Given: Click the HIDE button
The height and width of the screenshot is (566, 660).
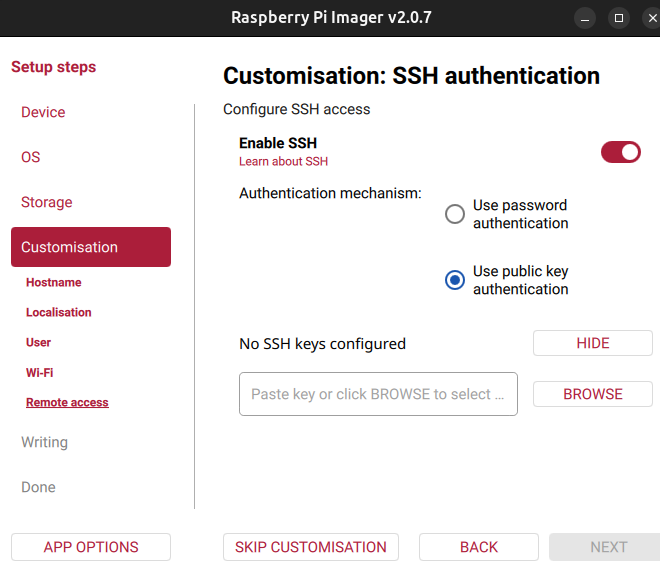Looking at the screenshot, I should coord(593,343).
